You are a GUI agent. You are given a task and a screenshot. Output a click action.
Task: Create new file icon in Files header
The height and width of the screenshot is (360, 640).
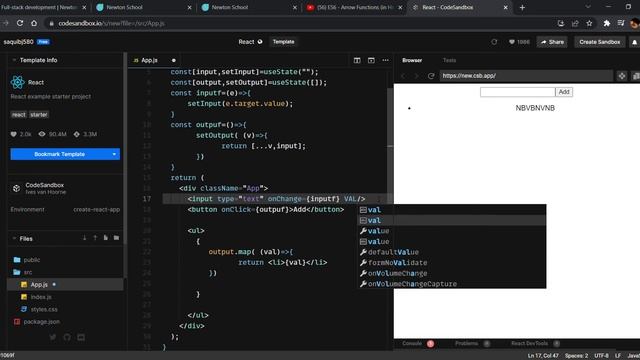click(106, 238)
